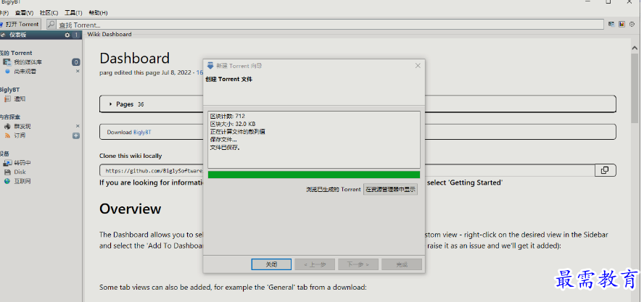
Task: Click the floppy icon beside Disk
Action: (7, 172)
